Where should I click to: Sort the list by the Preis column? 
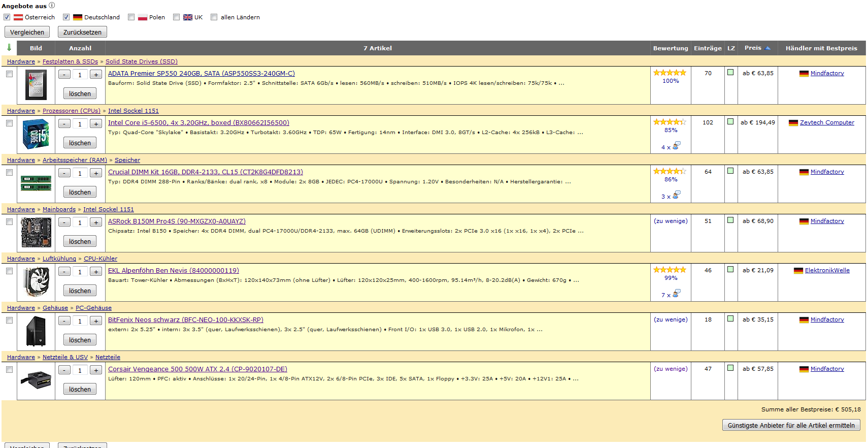(x=753, y=48)
